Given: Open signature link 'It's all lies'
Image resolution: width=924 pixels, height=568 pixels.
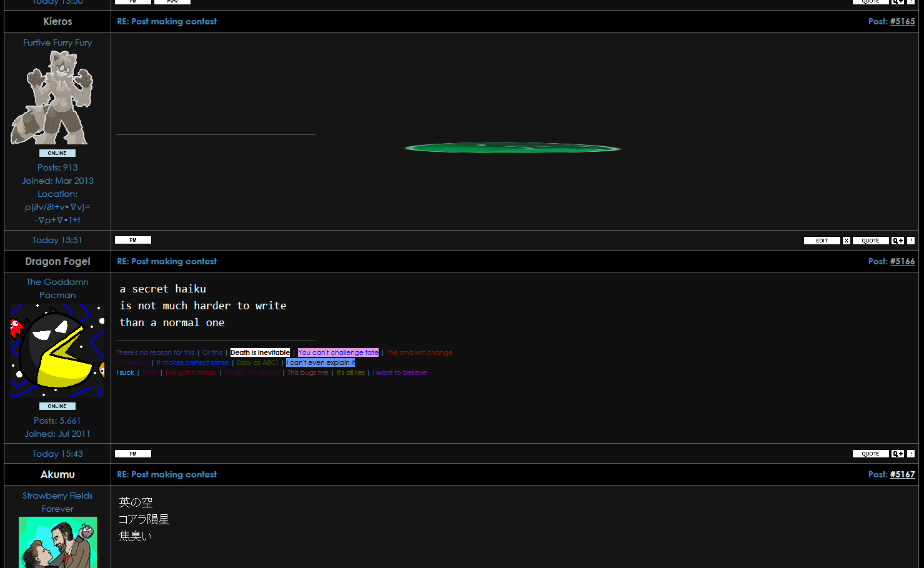Looking at the screenshot, I should 350,372.
